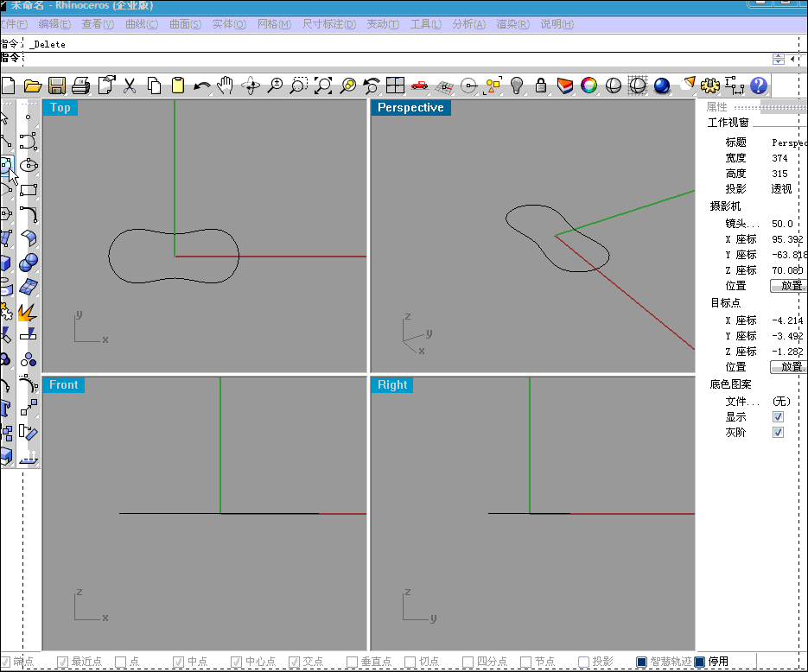Click the Copy icon
808x672 pixels.
pos(154,86)
